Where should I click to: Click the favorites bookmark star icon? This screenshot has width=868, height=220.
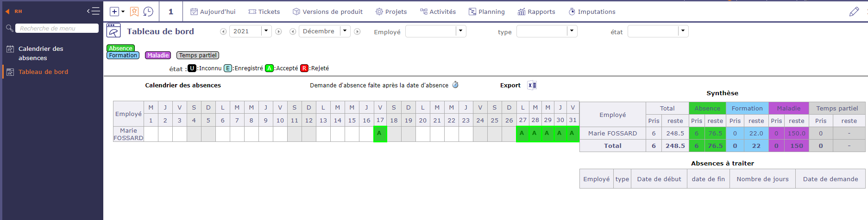pos(134,12)
